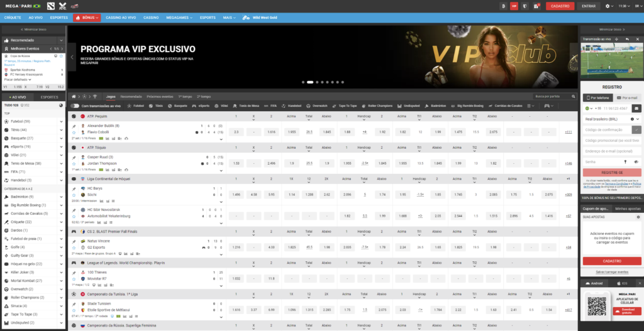Click the shield icon in top header
Screen dimensions: 644x331
pyautogui.click(x=525, y=6)
